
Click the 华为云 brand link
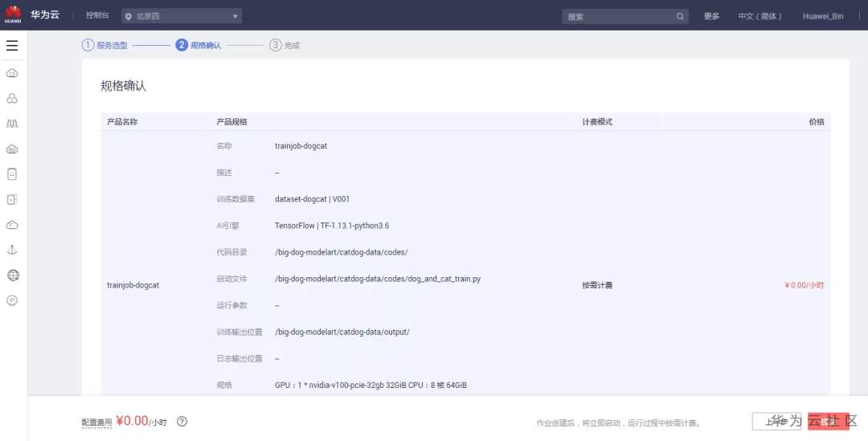[45, 15]
